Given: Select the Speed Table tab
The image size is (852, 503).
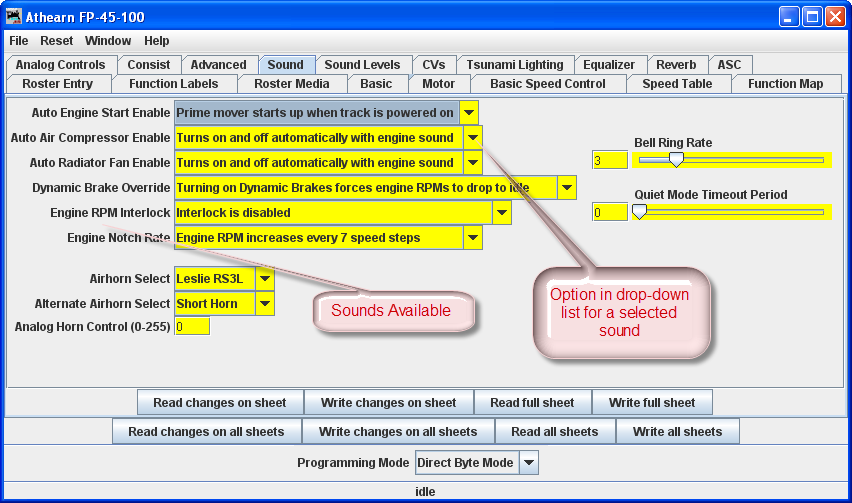Looking at the screenshot, I should pos(677,84).
